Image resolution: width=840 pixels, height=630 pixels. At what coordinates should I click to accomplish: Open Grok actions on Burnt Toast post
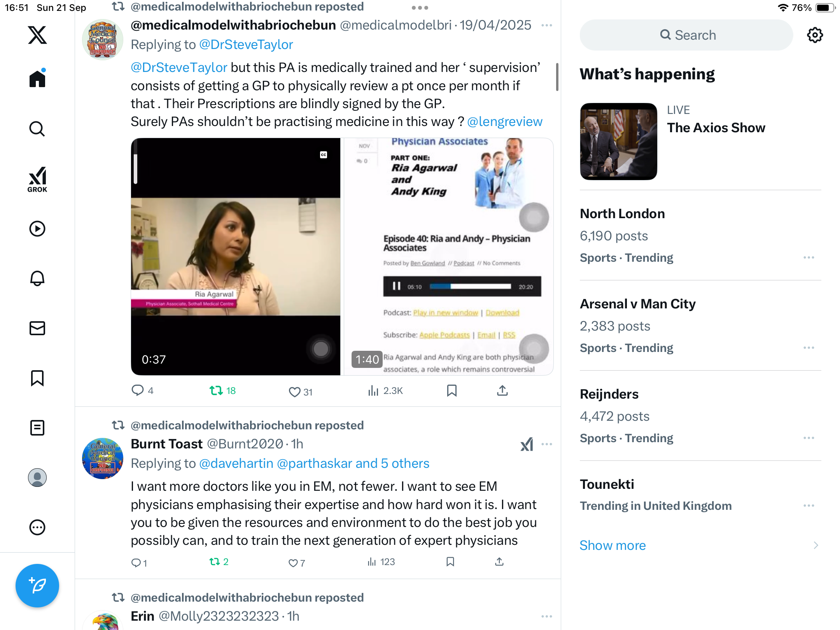[527, 444]
